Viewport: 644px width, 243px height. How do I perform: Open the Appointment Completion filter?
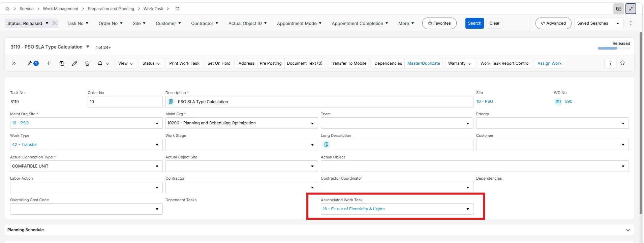[x=360, y=23]
